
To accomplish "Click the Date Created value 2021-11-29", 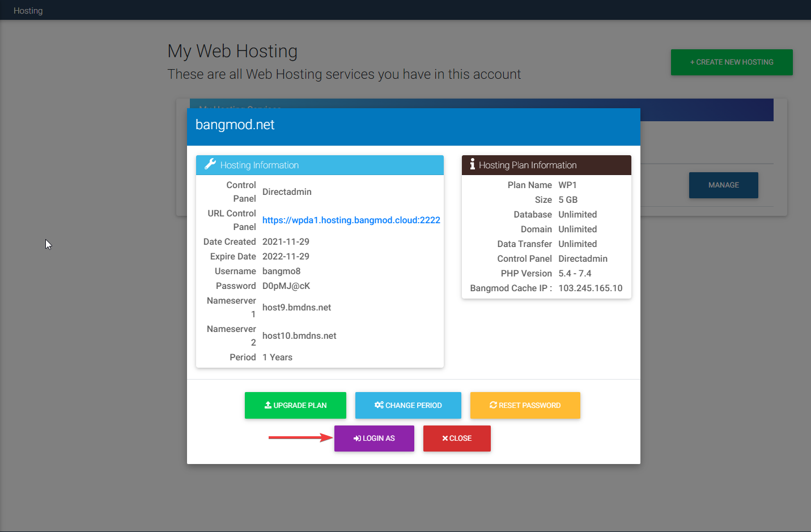I will [x=286, y=242].
